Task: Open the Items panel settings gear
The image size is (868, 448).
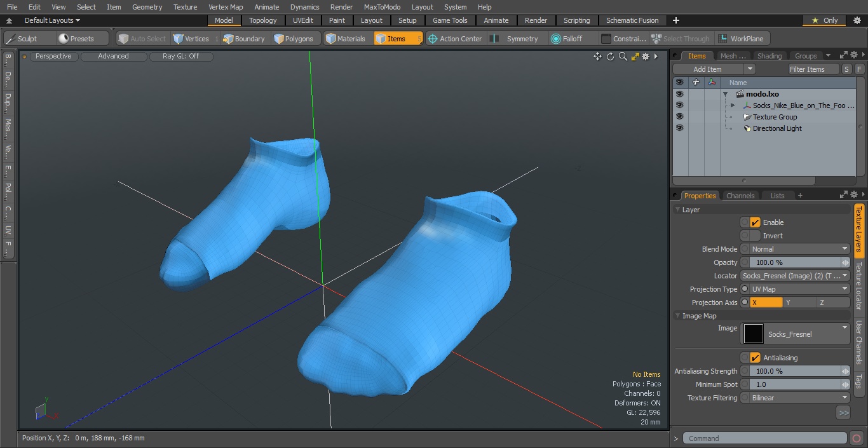Action: (x=855, y=55)
